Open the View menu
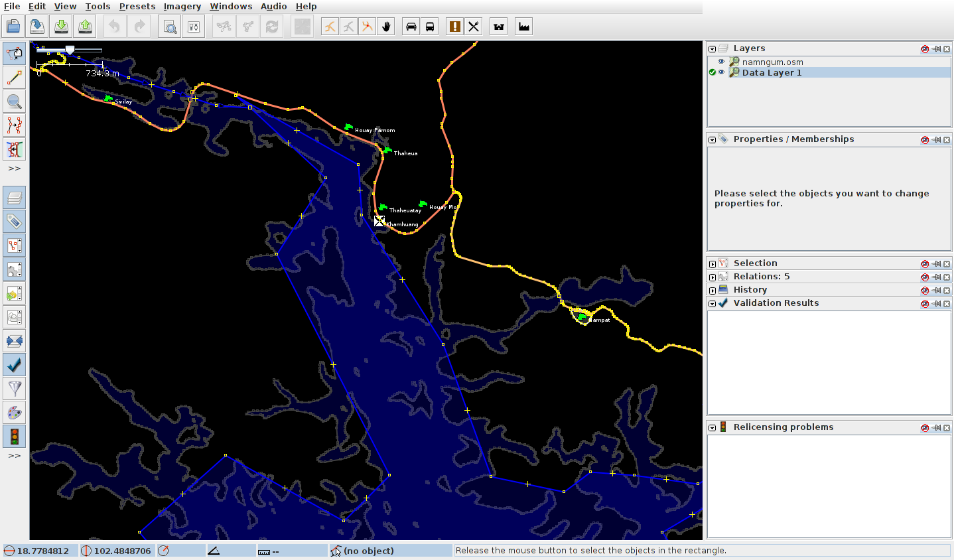The image size is (954, 560). coord(65,6)
